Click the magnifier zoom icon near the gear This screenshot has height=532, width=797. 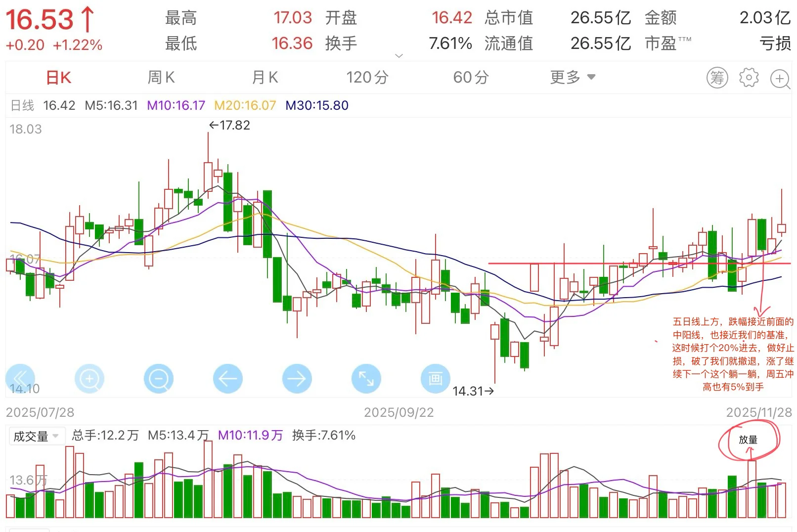[x=781, y=78]
